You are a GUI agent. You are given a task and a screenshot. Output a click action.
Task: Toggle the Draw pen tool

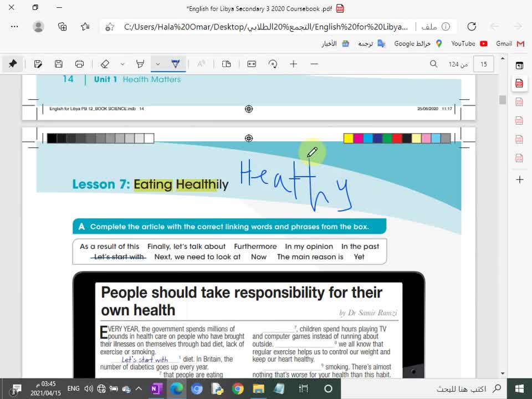pyautogui.click(x=176, y=64)
